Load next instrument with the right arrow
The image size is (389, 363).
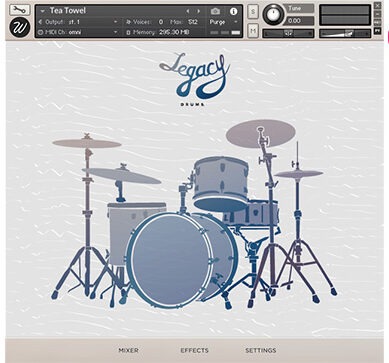(x=199, y=11)
